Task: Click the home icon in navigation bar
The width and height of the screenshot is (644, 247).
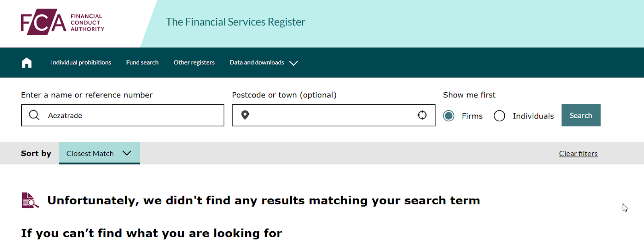Action: click(x=27, y=63)
